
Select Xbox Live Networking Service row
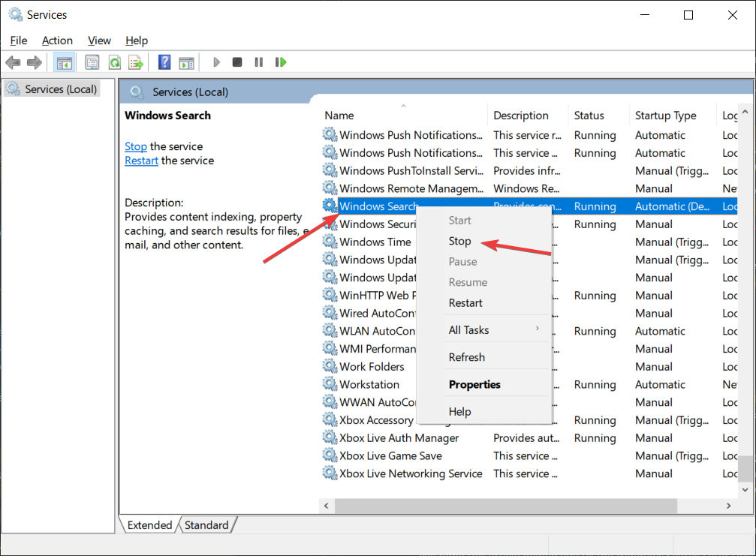click(529, 473)
